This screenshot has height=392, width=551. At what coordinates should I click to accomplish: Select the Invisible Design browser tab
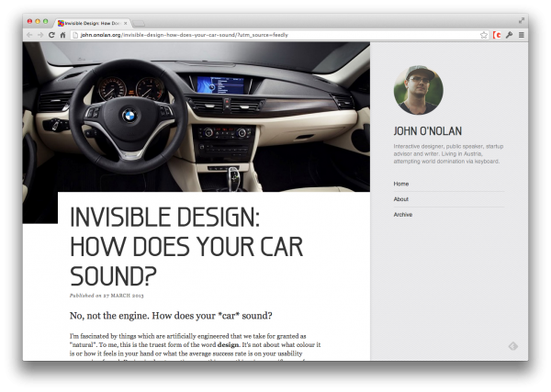92,21
